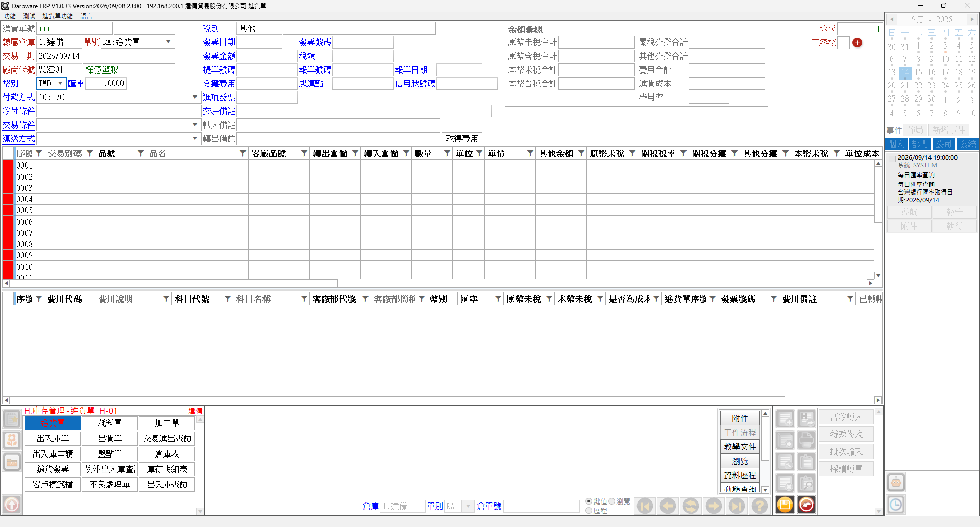
Task: Click the question mark help icon
Action: click(759, 506)
